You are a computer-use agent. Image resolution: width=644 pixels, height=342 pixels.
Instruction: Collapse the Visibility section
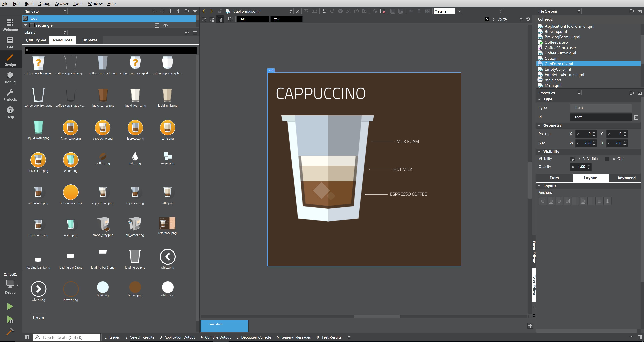pos(539,151)
